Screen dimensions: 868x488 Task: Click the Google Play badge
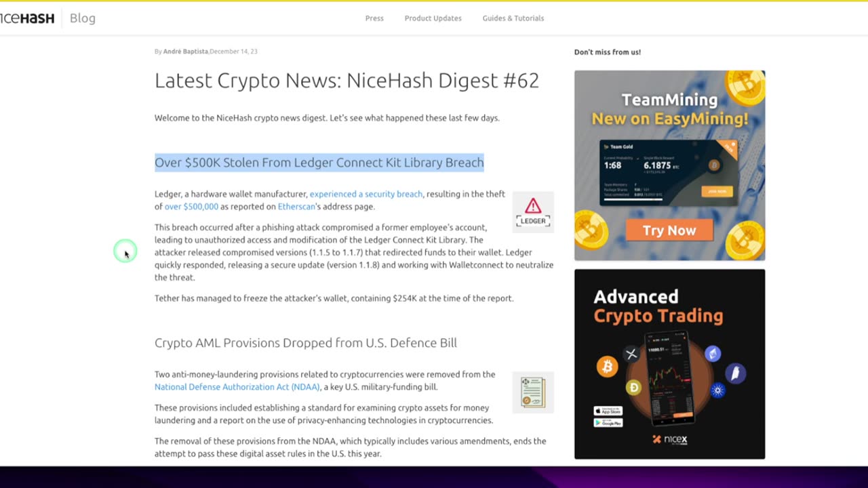608,422
